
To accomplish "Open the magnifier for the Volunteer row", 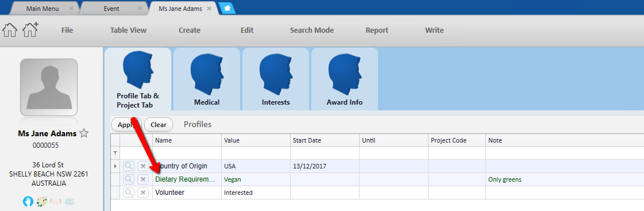I will point(129,193).
